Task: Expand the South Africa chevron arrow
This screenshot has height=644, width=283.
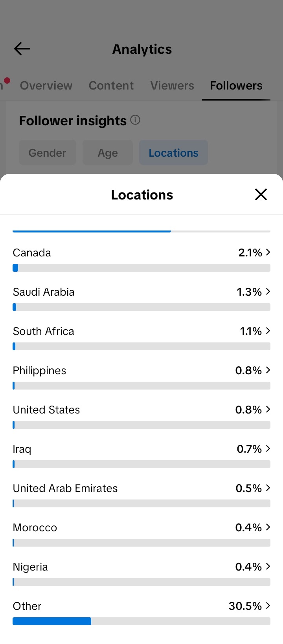Action: (268, 331)
